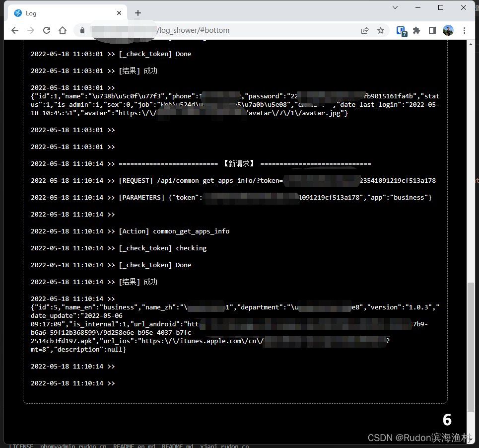The width and height of the screenshot is (479, 448).
Task: Reload the log_shower page
Action: pos(46,30)
